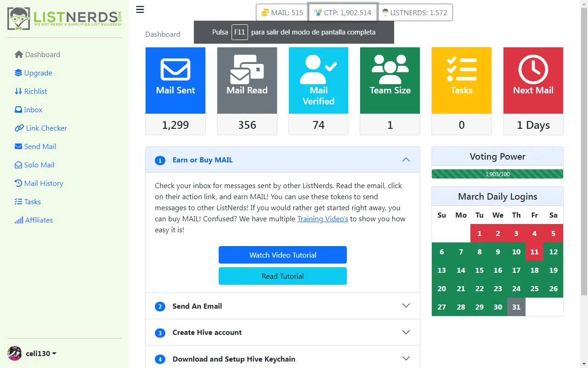Click the Next Mail clock icon
This screenshot has width=588, height=368.
(533, 69)
